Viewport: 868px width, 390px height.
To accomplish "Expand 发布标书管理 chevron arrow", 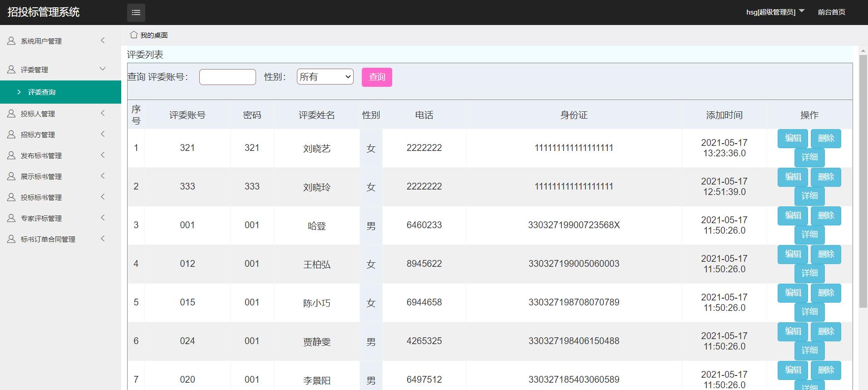I will point(103,155).
